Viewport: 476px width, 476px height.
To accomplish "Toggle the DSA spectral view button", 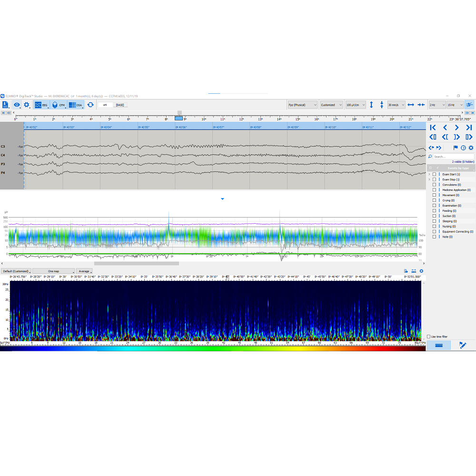I will [x=75, y=105].
